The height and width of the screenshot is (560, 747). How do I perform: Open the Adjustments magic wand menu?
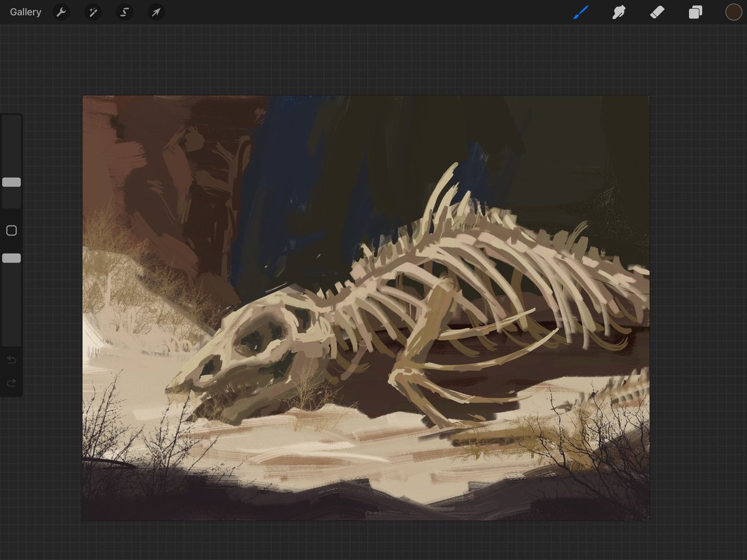click(93, 12)
